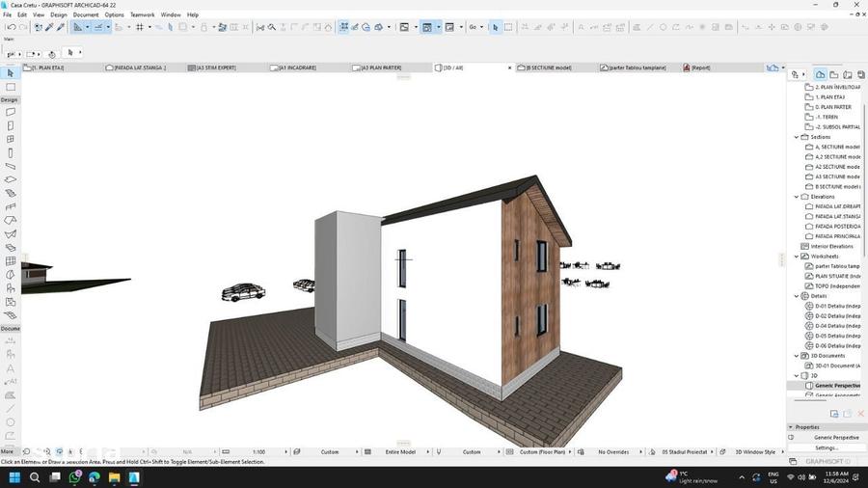The height and width of the screenshot is (488, 868).
Task: Click the Pick Up Parameters eyedropper icon
Action: click(x=49, y=27)
